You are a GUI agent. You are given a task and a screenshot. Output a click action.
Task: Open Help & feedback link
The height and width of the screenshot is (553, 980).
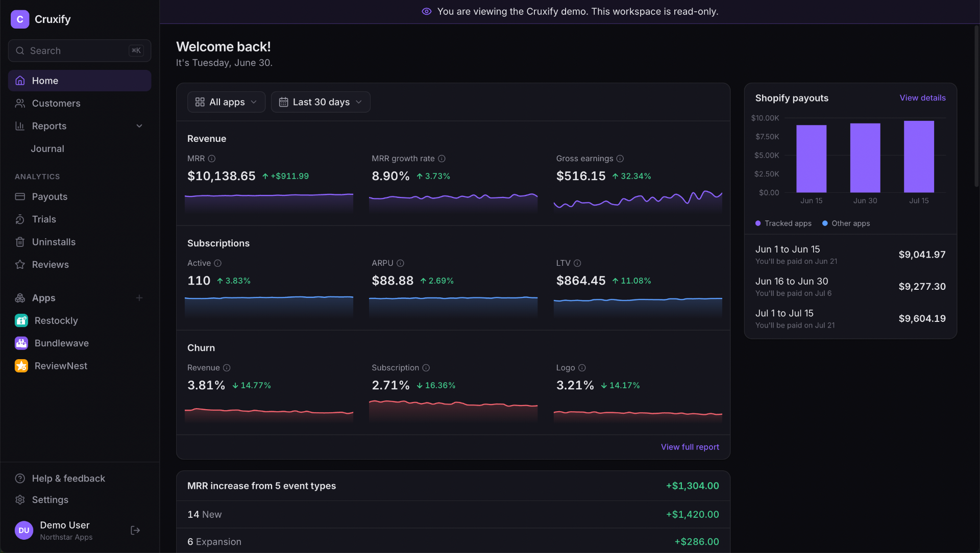[80, 479]
